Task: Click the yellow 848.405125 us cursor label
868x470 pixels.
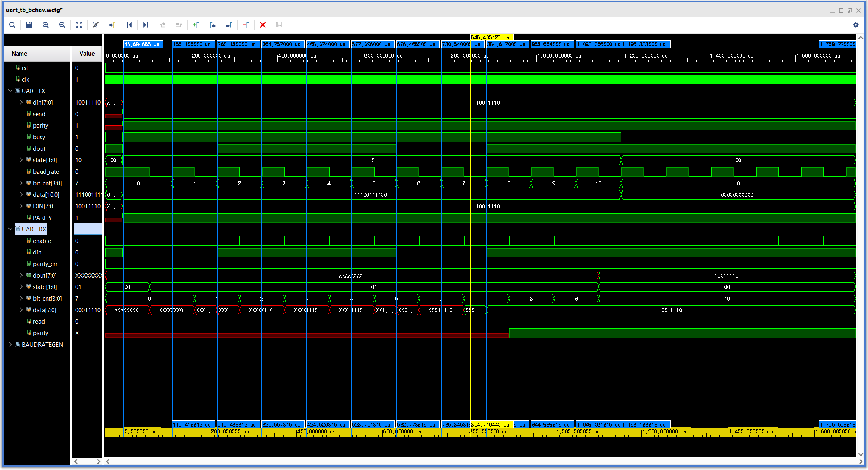Action: (491, 37)
